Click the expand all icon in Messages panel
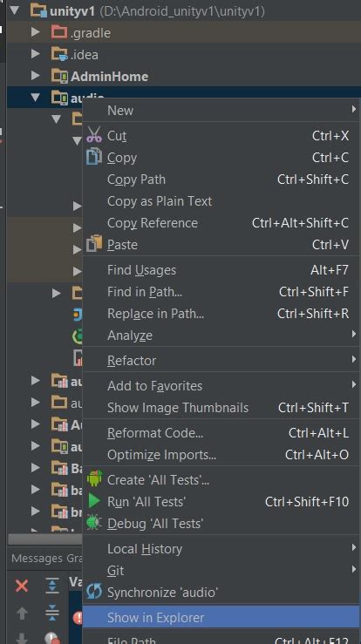The height and width of the screenshot is (644, 361). (52, 586)
